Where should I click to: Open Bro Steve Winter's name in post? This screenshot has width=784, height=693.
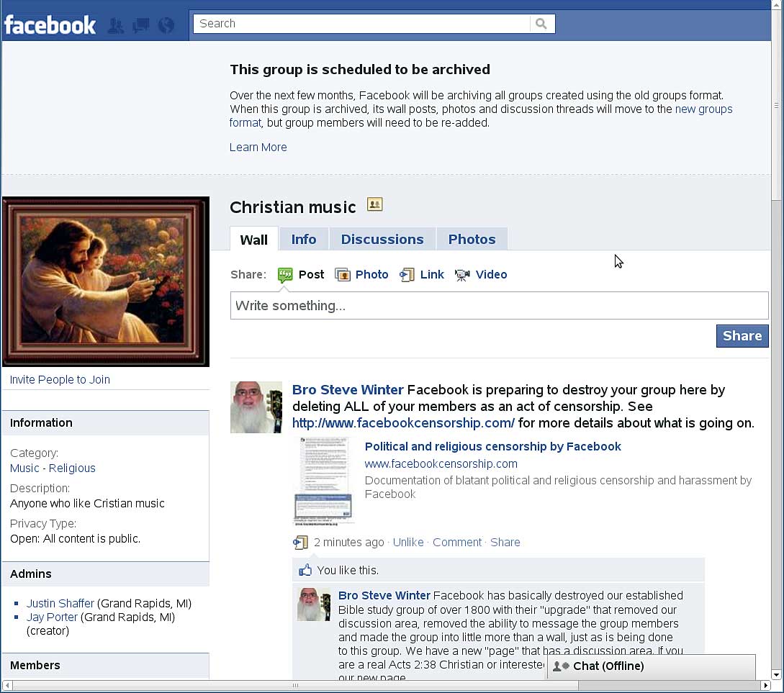point(348,390)
